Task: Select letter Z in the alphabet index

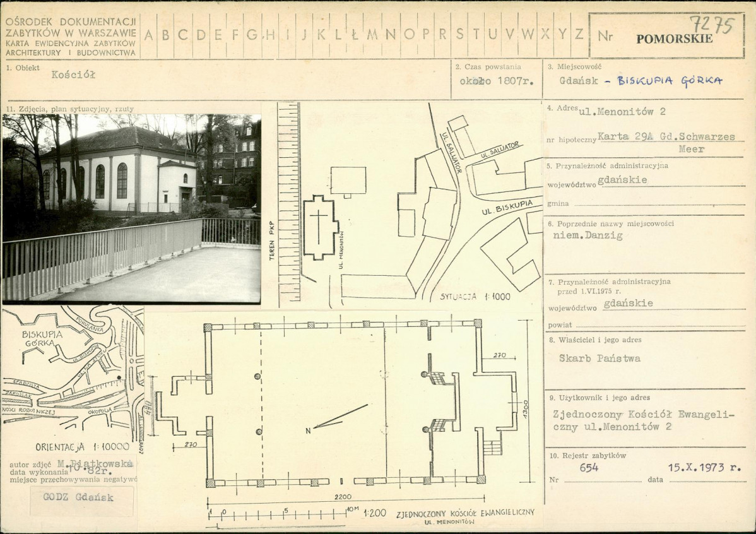Action: pyautogui.click(x=579, y=33)
